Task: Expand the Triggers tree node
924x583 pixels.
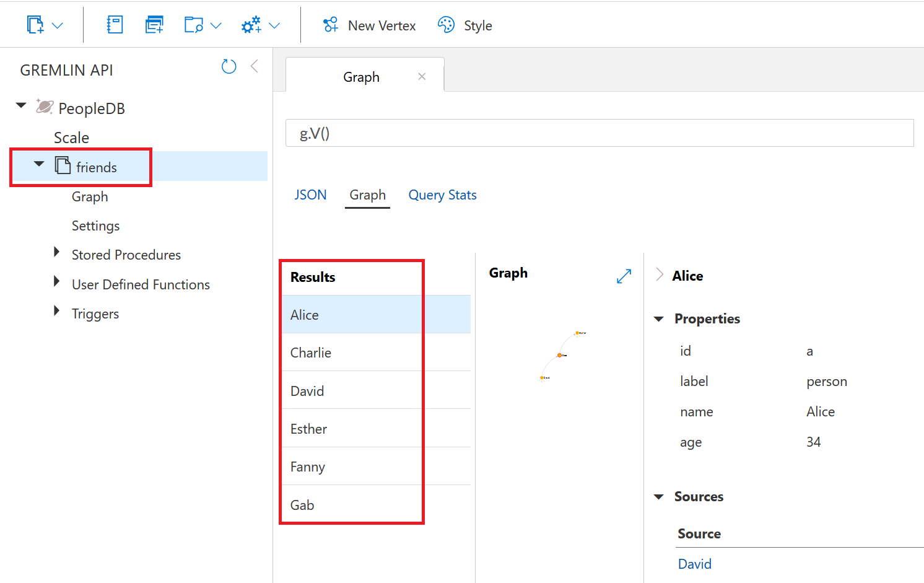Action: 57,311
